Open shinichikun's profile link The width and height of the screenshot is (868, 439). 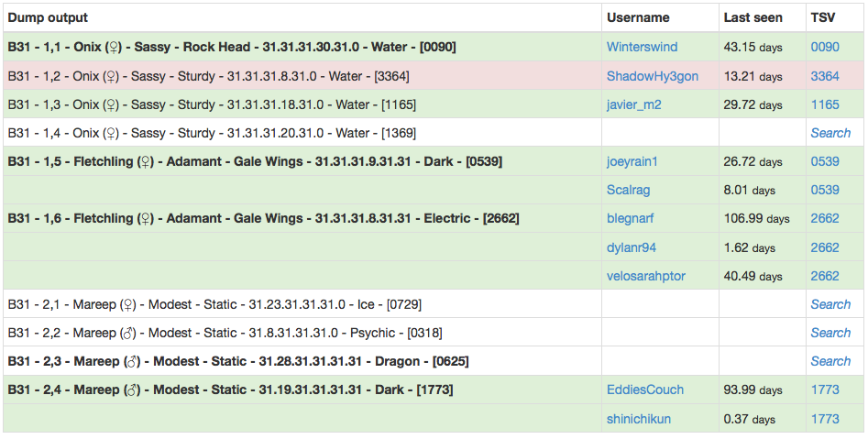click(x=638, y=419)
